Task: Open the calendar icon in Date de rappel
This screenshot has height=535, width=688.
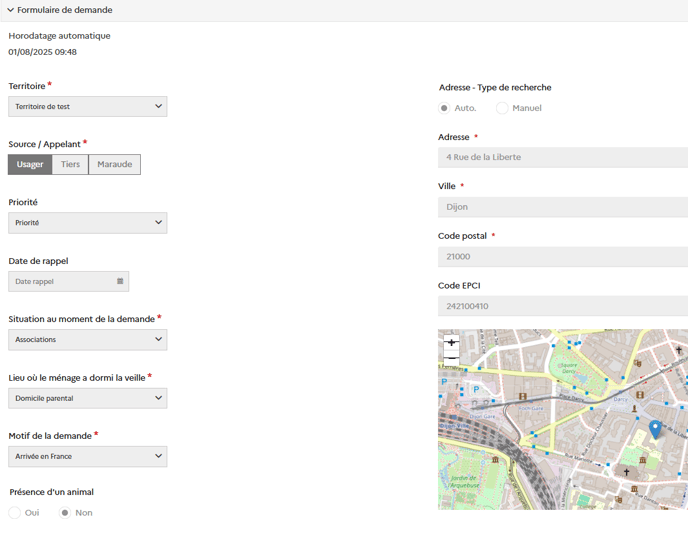Action: pos(120,282)
